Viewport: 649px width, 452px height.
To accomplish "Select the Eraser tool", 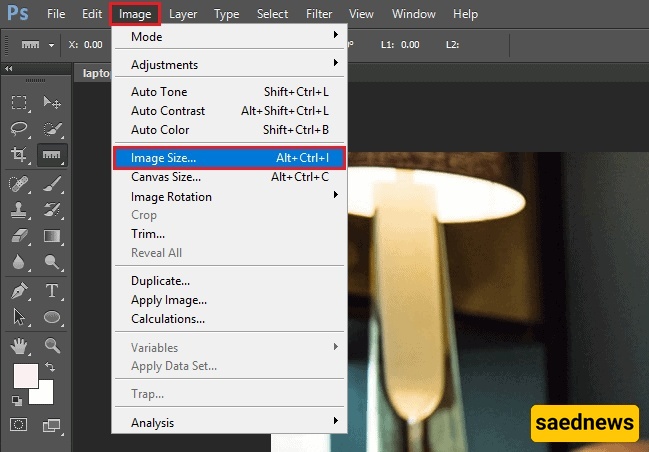I will [19, 236].
